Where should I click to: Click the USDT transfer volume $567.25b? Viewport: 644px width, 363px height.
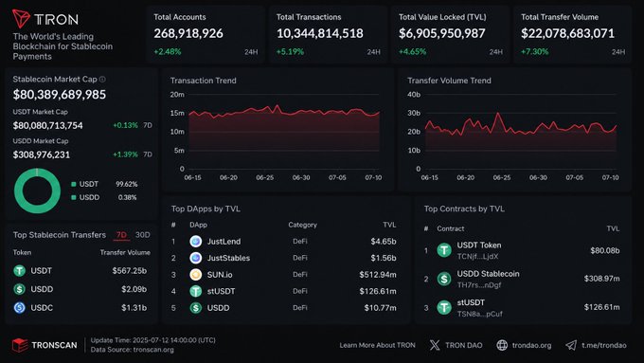(130, 270)
